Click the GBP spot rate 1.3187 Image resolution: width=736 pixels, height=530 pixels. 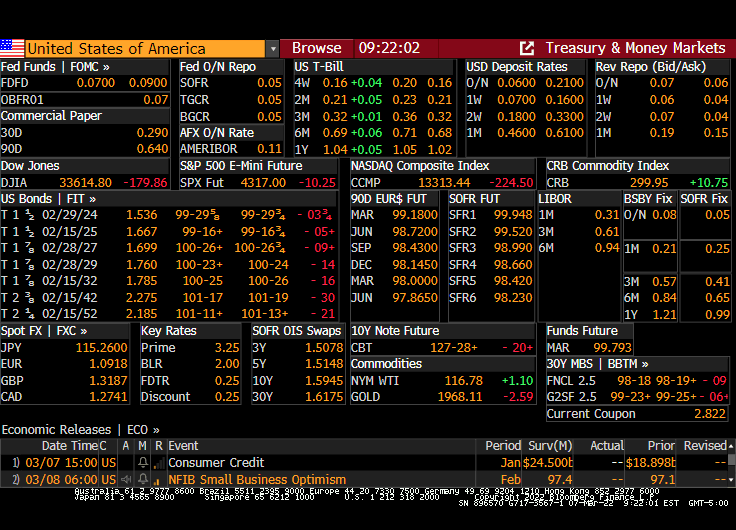tap(108, 381)
